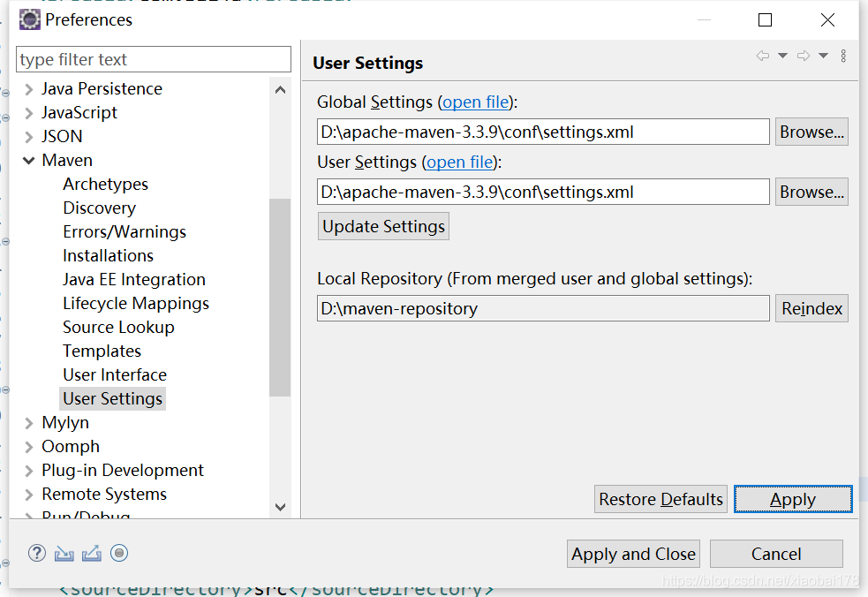Open the back history dropdown arrow
Image resolution: width=868 pixels, height=597 pixels.
click(x=782, y=56)
